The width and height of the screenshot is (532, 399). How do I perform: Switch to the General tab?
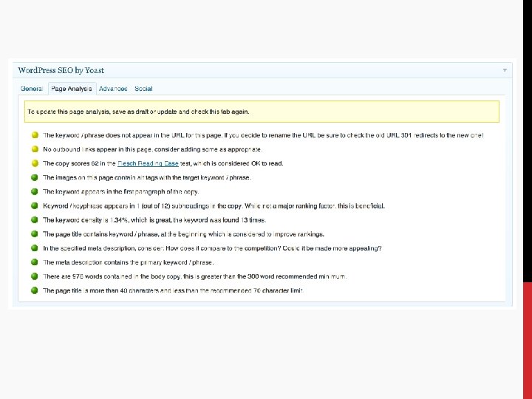pyautogui.click(x=32, y=89)
